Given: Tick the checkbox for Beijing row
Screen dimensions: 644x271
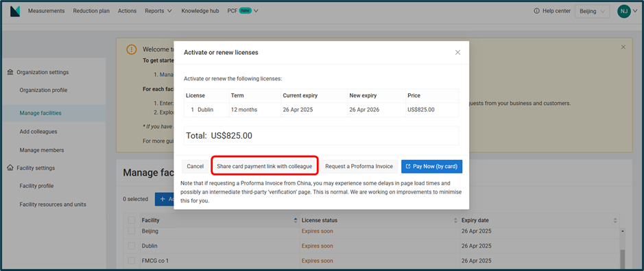Looking at the screenshot, I should pyautogui.click(x=132, y=231).
